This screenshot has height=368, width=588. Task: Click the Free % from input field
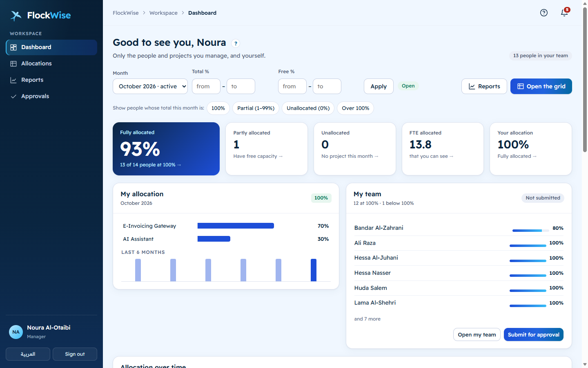pos(292,86)
